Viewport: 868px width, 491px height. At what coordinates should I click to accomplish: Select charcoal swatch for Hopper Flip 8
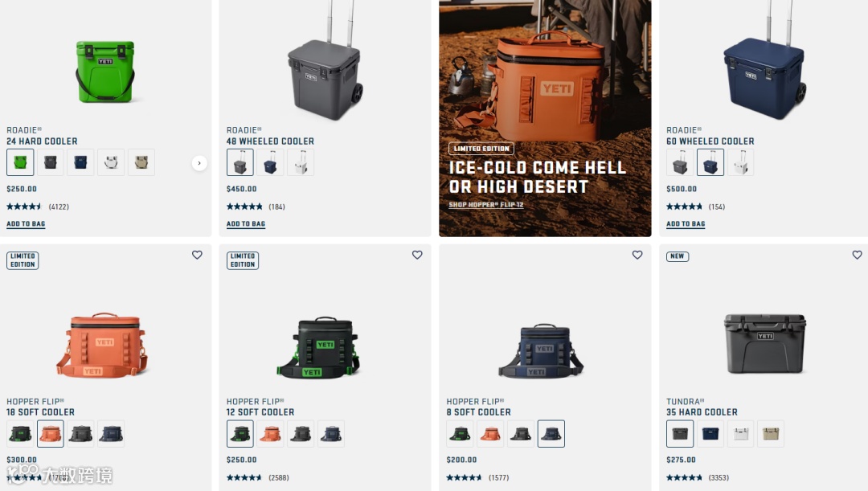pyautogui.click(x=521, y=433)
